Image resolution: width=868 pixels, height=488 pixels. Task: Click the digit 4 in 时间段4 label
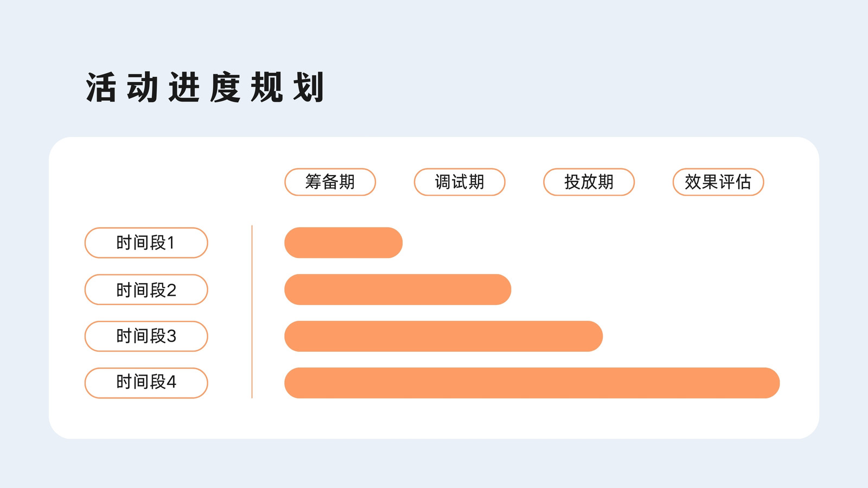pos(171,382)
